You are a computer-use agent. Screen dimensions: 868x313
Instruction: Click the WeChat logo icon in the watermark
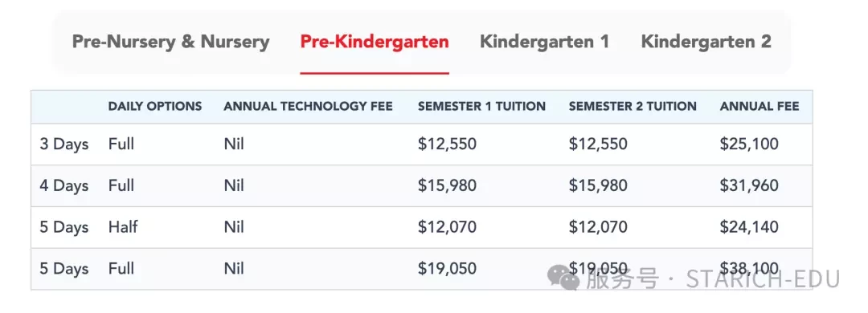pyautogui.click(x=564, y=278)
